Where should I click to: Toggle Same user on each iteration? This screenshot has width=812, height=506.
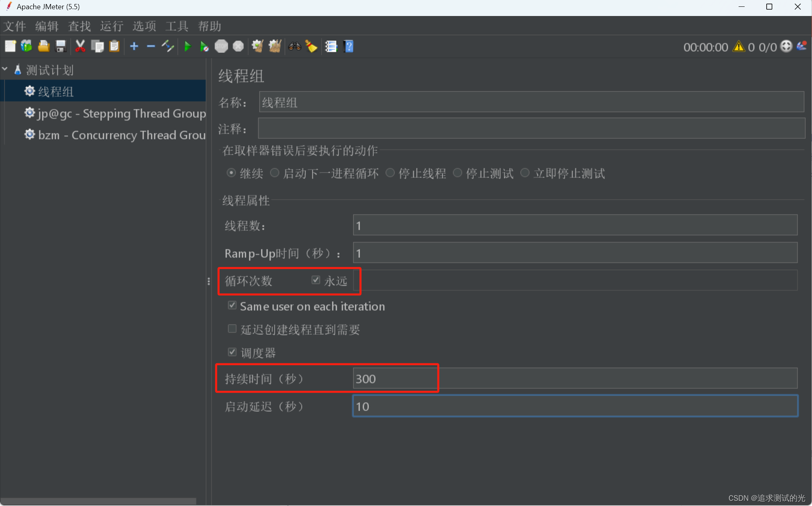232,306
